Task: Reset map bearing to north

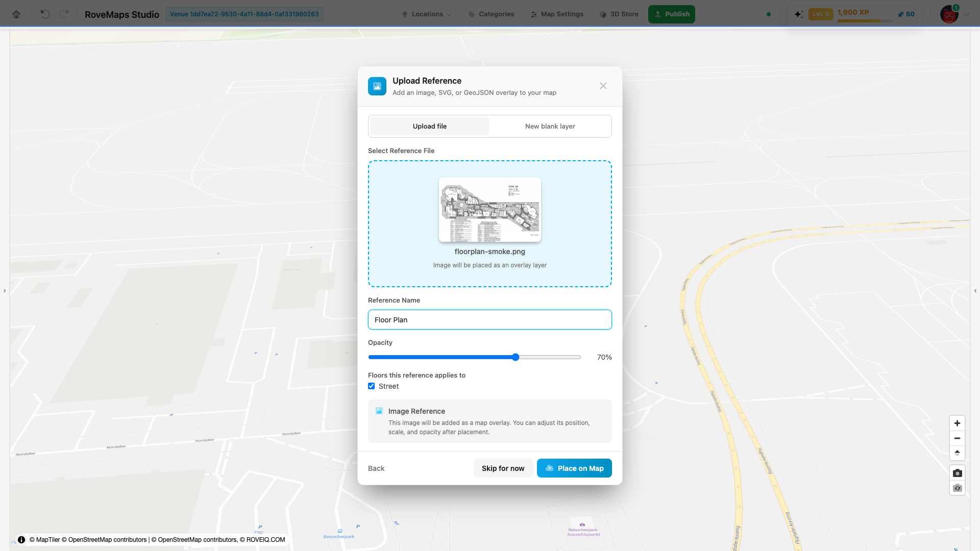Action: pos(957,453)
